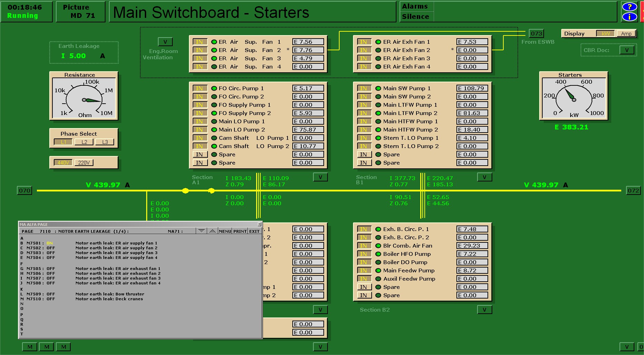Click the first yellow breaker dot on the bus bar
The width and height of the screenshot is (644, 355).
point(185,191)
